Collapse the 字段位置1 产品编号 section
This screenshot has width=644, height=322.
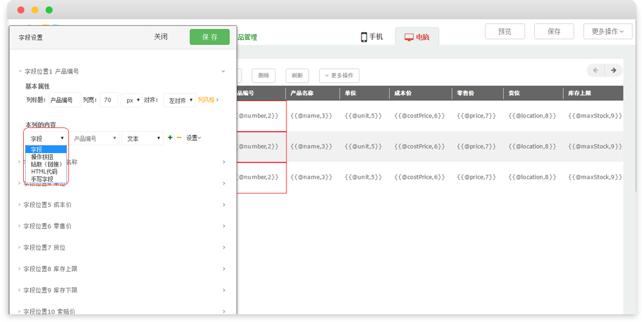click(223, 71)
